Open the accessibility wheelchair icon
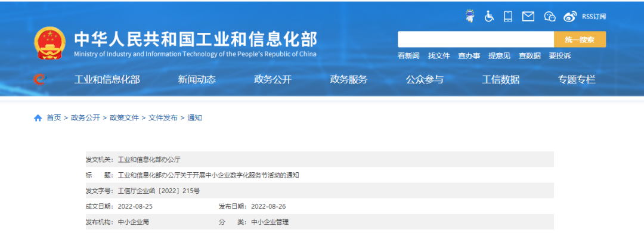This screenshot has height=242, width=644. [x=489, y=17]
